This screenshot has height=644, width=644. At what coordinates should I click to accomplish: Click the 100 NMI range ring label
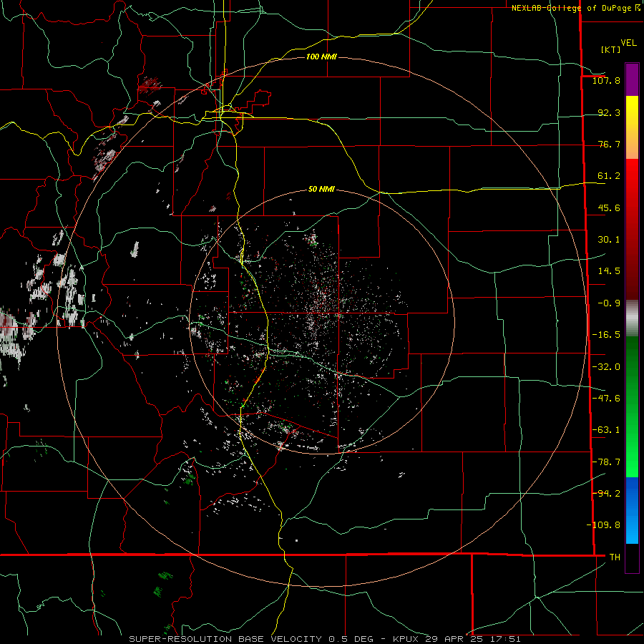321,57
